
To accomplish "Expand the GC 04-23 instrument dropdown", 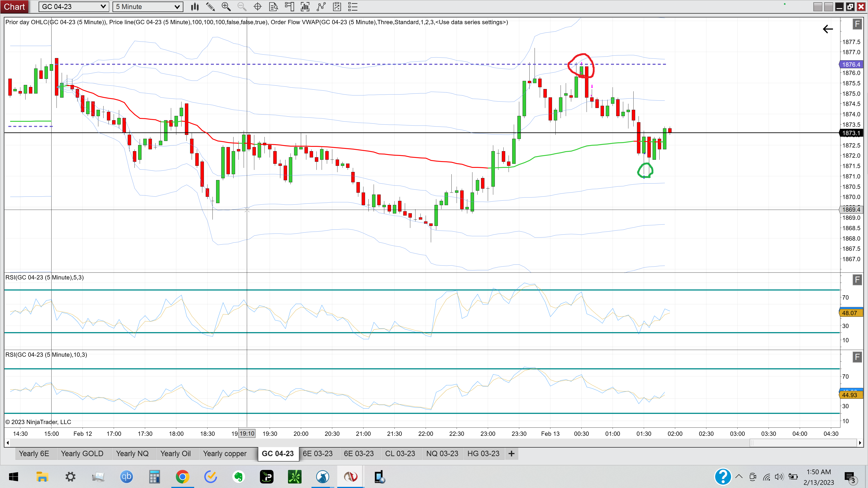I will coord(74,7).
